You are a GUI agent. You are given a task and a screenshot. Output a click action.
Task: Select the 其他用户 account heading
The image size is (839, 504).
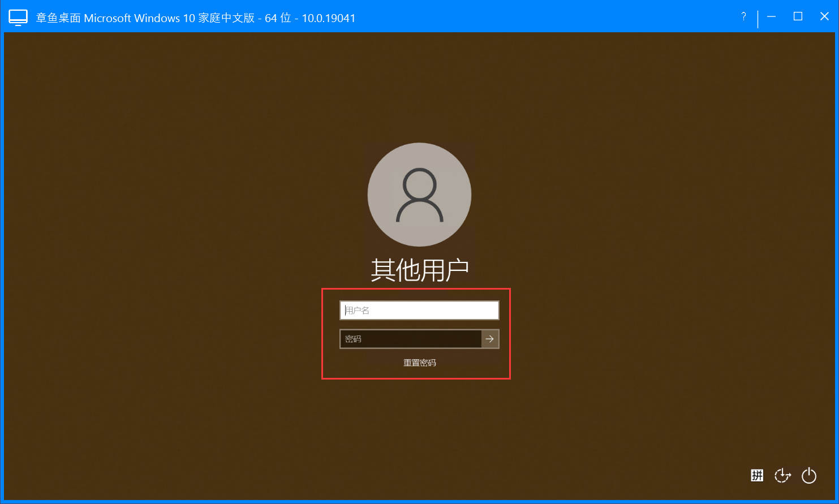(x=419, y=270)
